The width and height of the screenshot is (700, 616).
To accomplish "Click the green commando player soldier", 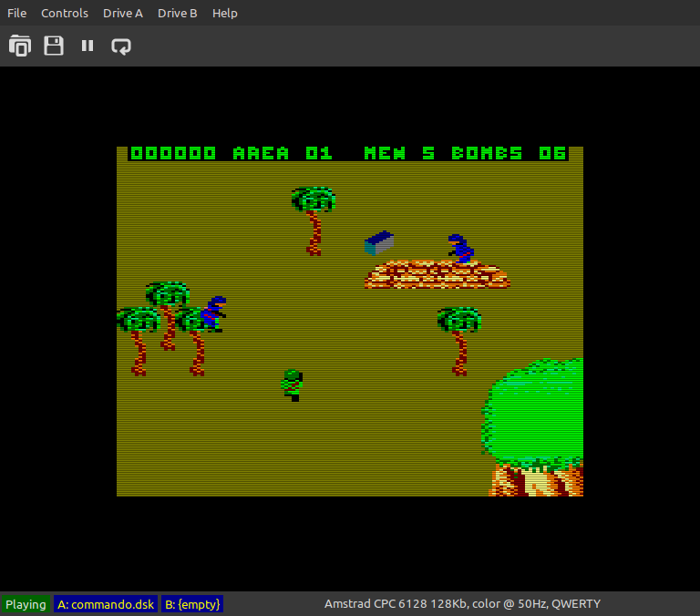I will click(292, 385).
